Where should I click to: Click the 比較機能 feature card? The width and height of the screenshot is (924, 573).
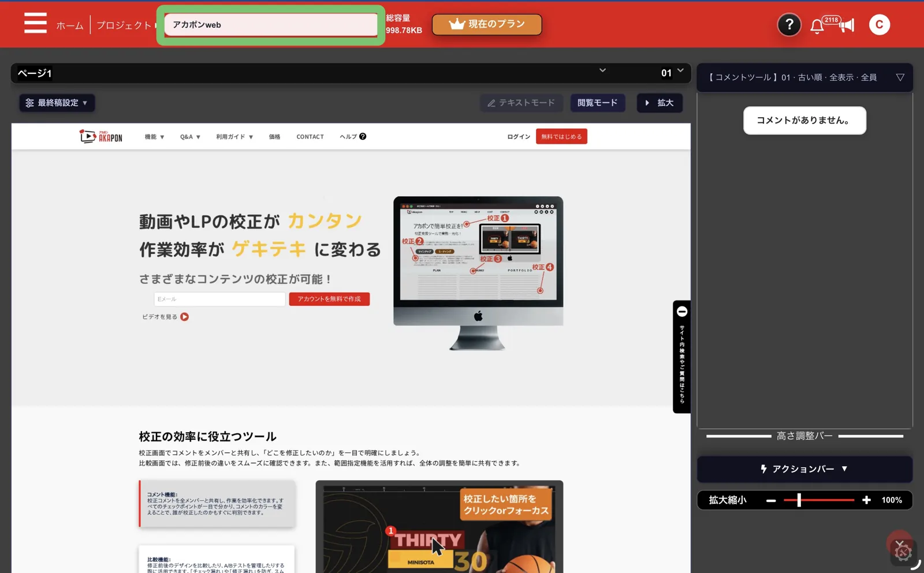pyautogui.click(x=217, y=559)
